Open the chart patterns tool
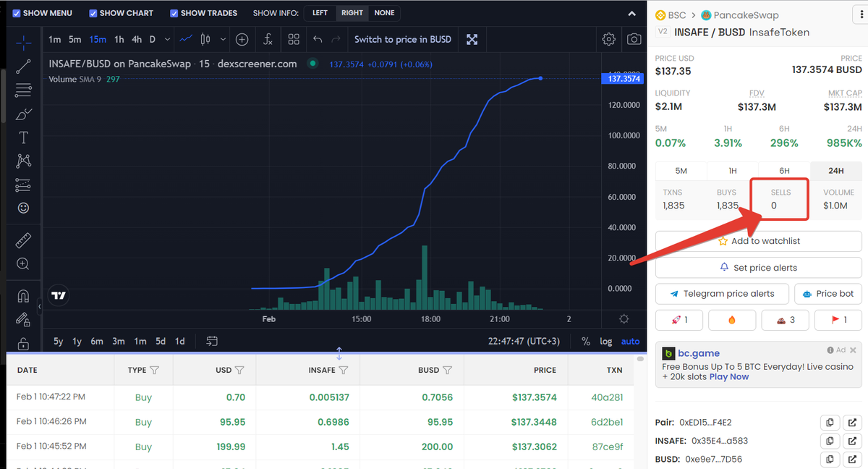 coord(23,161)
